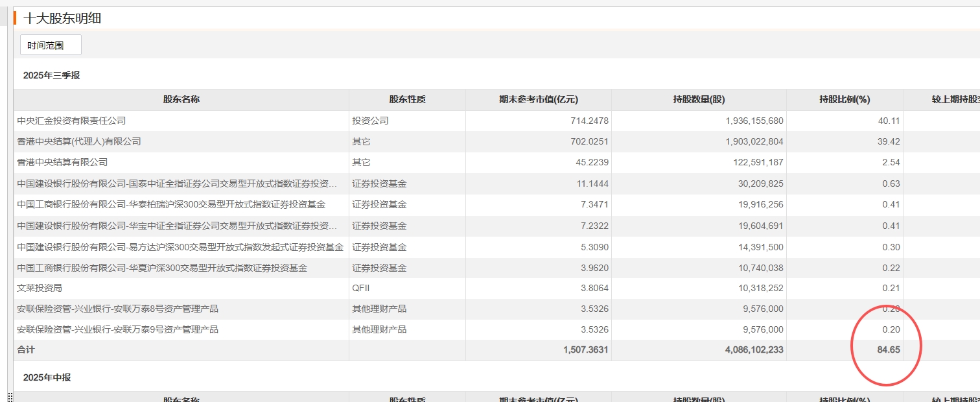Viewport: 980px width, 402px height.
Task: Click holding ratio 39.42
Action: coord(889,141)
